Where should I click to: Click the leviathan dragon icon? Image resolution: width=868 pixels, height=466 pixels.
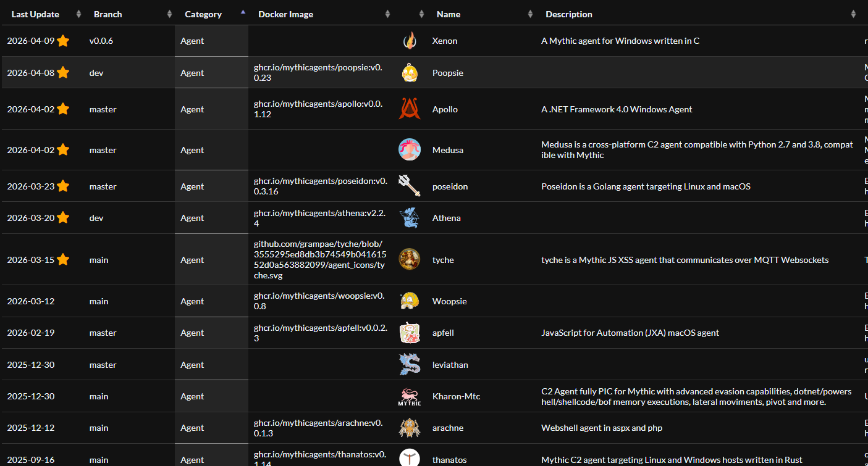click(x=410, y=365)
